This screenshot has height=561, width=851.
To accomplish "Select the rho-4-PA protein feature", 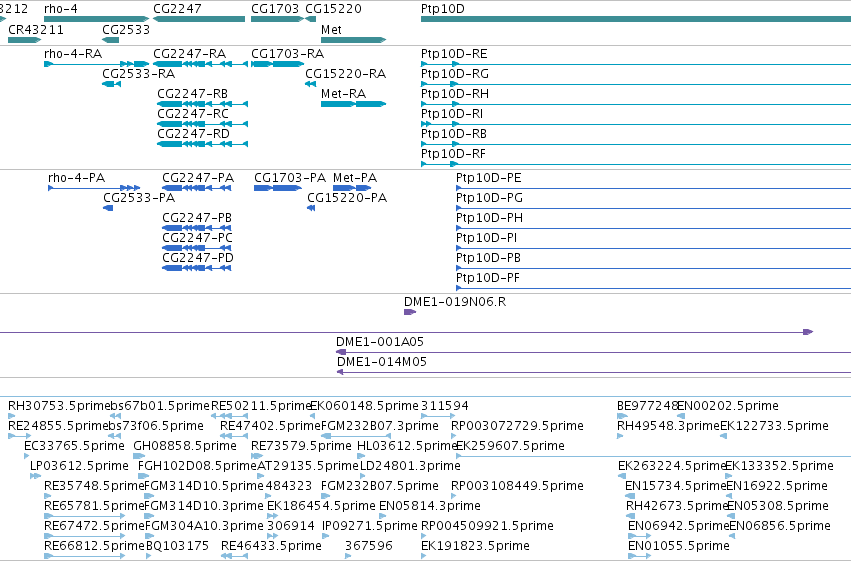I will 94,188.
